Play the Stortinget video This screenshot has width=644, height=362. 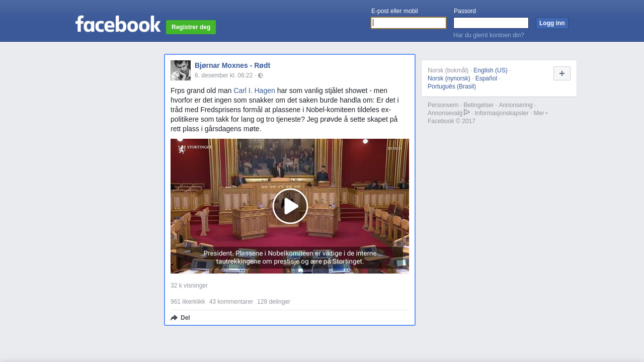290,206
